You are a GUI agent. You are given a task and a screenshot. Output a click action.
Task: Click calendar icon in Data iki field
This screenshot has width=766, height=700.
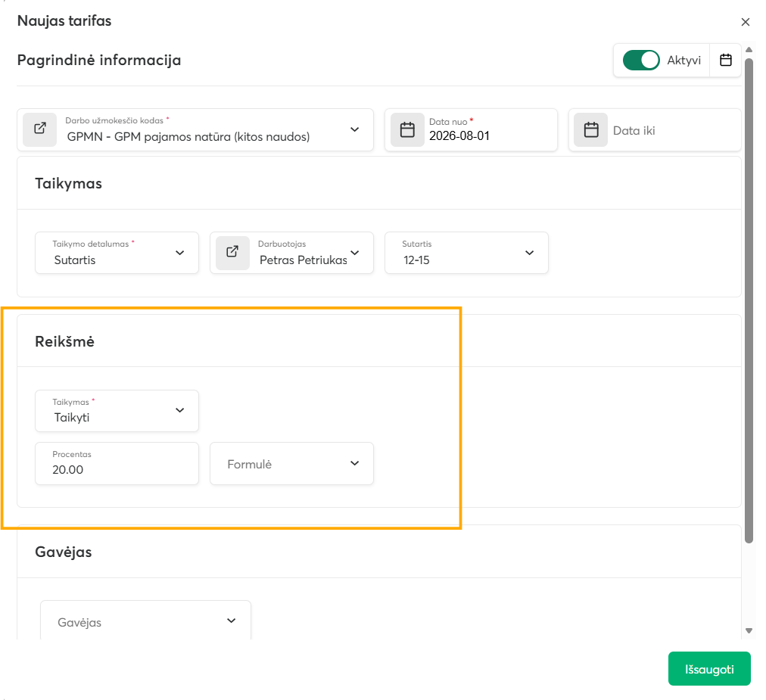click(x=591, y=130)
